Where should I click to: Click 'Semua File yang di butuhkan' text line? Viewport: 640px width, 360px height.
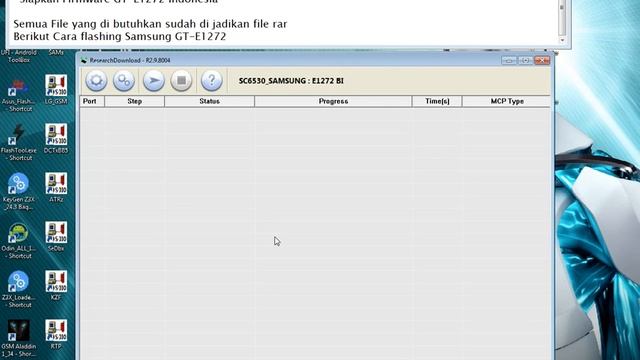pyautogui.click(x=150, y=24)
